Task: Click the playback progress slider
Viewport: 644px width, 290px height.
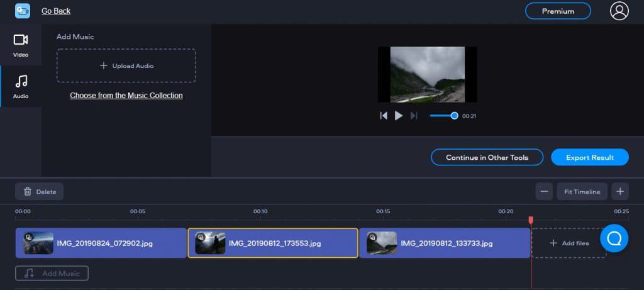Action: pyautogui.click(x=443, y=116)
